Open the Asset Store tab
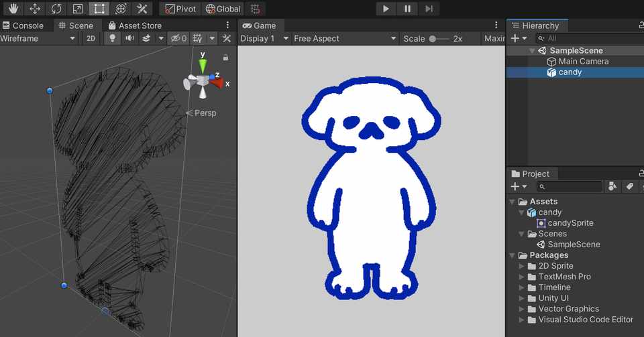 [x=135, y=25]
